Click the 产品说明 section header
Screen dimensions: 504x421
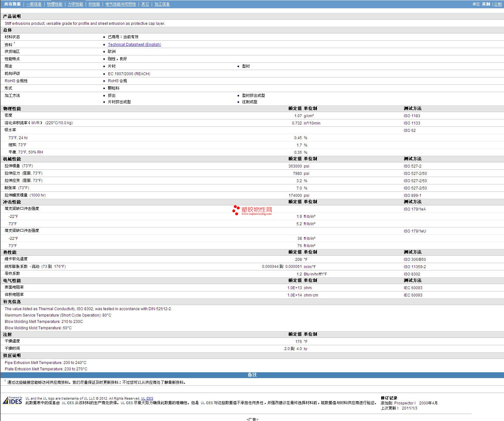click(12, 16)
